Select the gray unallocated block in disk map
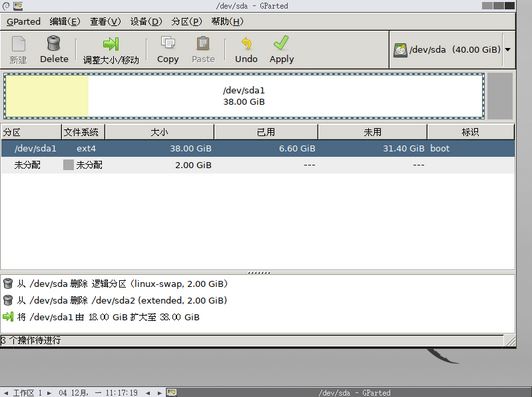The image size is (532, 397). [500, 96]
